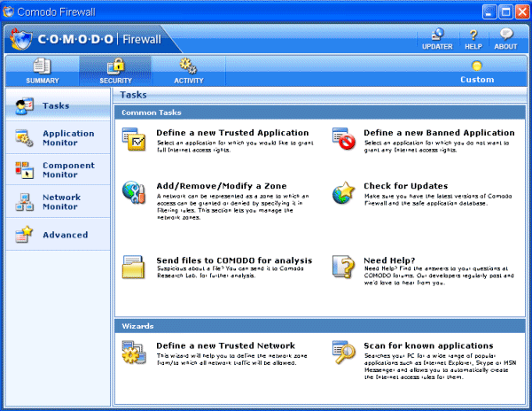Click the Component Monitor sidebar icon

point(25,170)
